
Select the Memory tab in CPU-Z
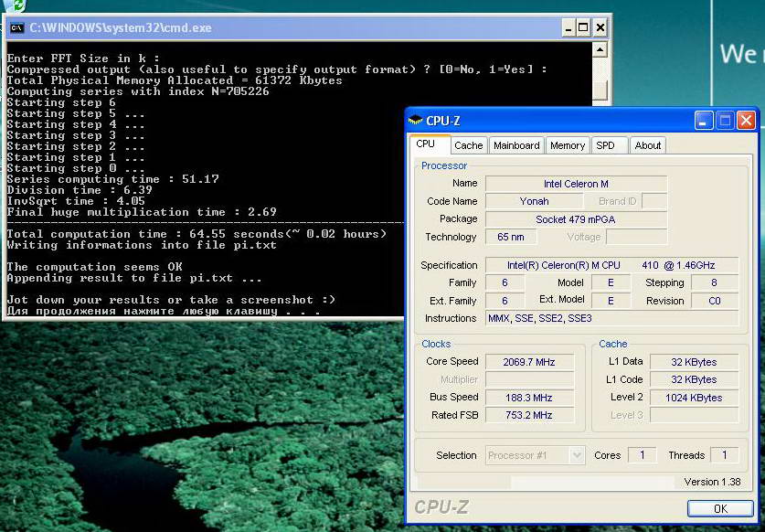(x=568, y=145)
